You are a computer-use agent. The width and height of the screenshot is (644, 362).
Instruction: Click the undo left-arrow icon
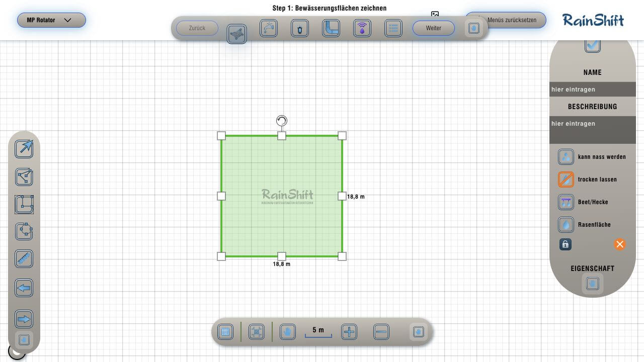[x=24, y=289]
